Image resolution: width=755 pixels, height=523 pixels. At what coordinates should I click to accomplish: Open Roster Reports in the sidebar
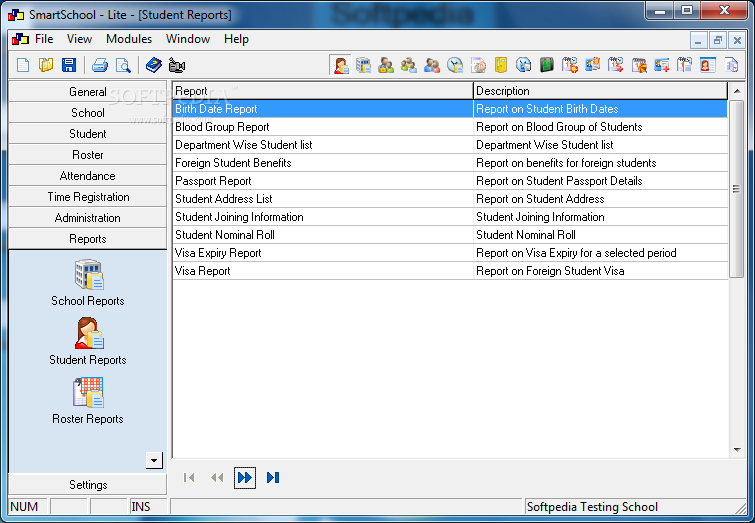(88, 401)
